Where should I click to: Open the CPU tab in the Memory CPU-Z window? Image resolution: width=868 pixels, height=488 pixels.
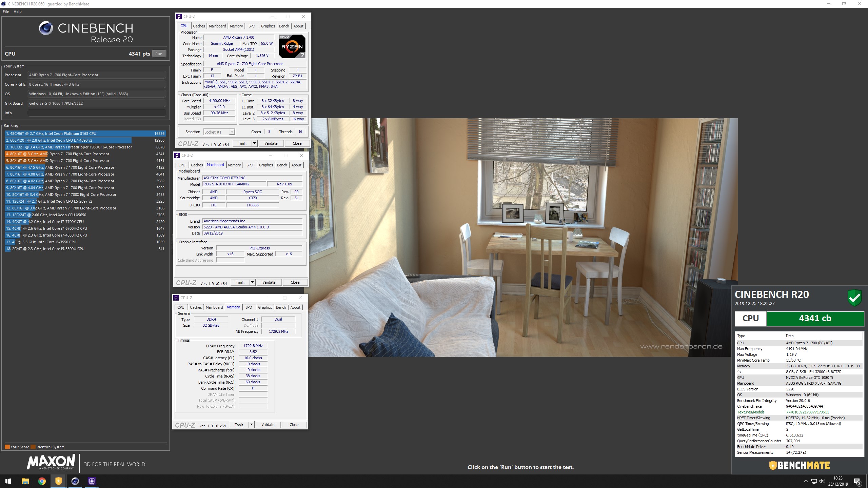tap(181, 307)
